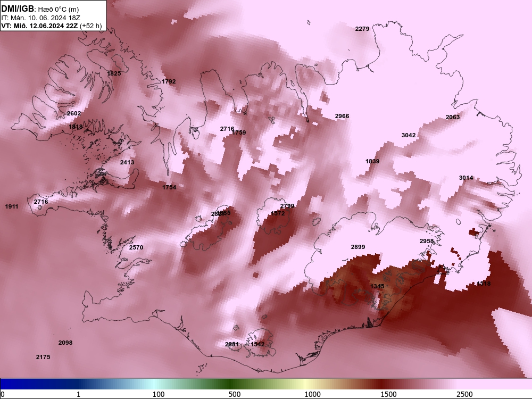Image resolution: width=532 pixels, height=399 pixels.
Task: Click the 2279 value on the map
Action: tap(362, 29)
